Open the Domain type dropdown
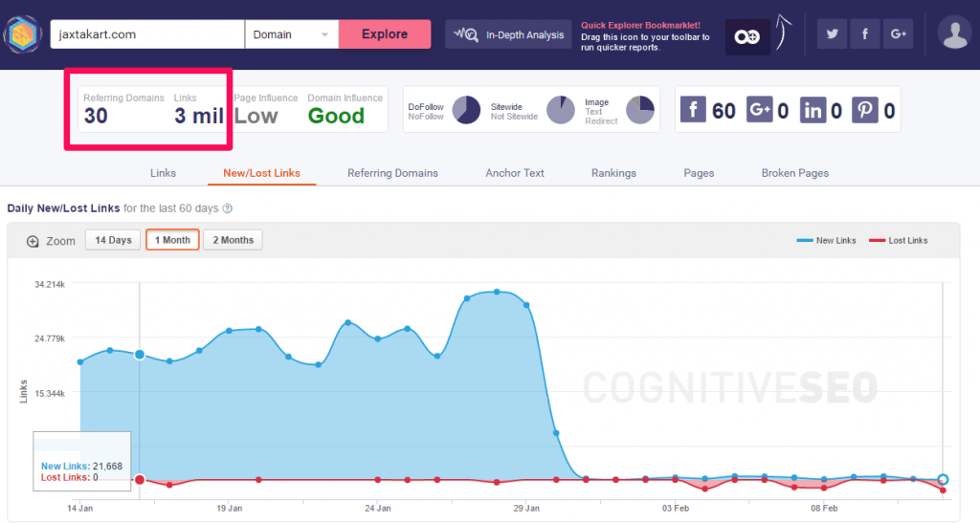The width and height of the screenshot is (980, 523). click(291, 34)
